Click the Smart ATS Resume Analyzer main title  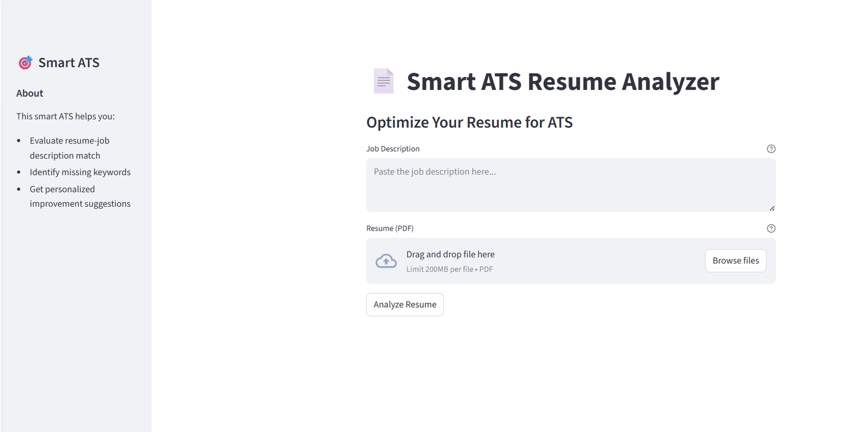pyautogui.click(x=563, y=81)
